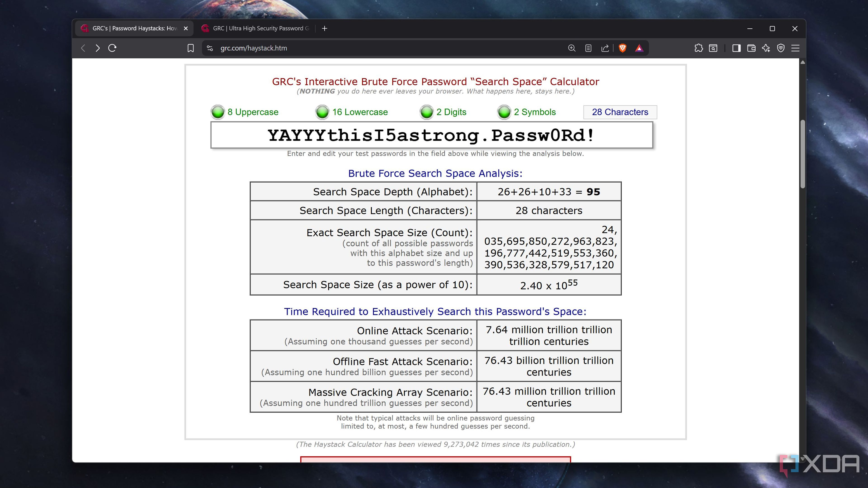Viewport: 868px width, 488px height.
Task: Click the 2 Symbols green indicator
Action: [x=504, y=112]
